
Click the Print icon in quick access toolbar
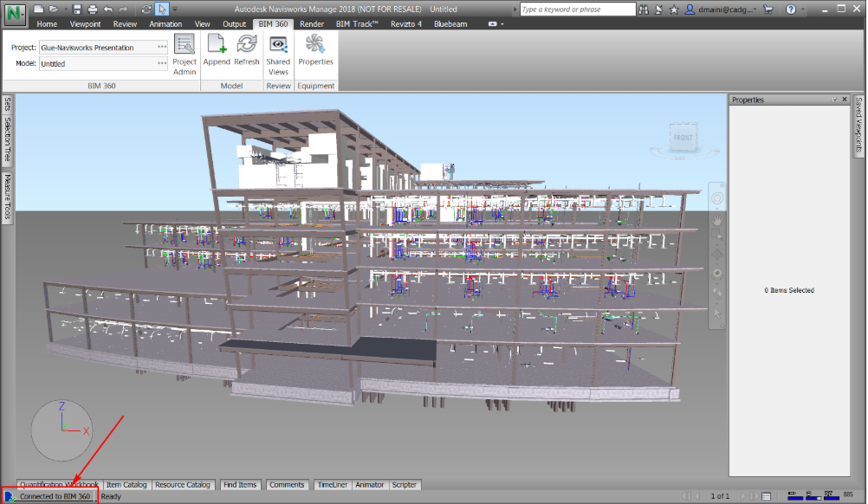[x=93, y=9]
